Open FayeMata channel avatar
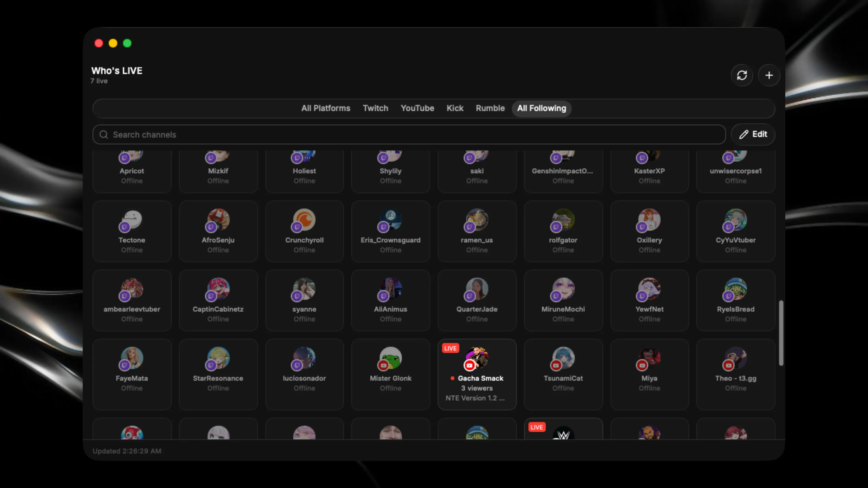 [x=132, y=358]
